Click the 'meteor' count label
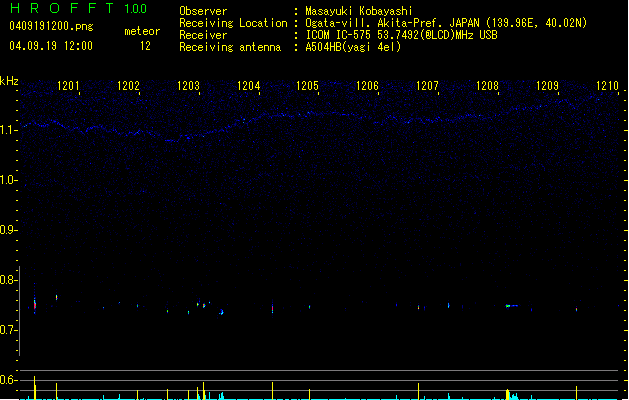The image size is (629, 400). coord(142,31)
